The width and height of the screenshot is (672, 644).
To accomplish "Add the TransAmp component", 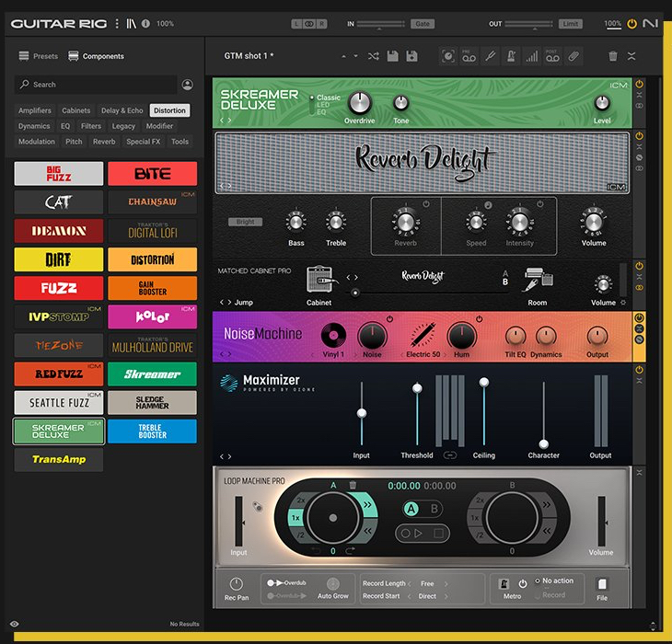I will pos(59,459).
